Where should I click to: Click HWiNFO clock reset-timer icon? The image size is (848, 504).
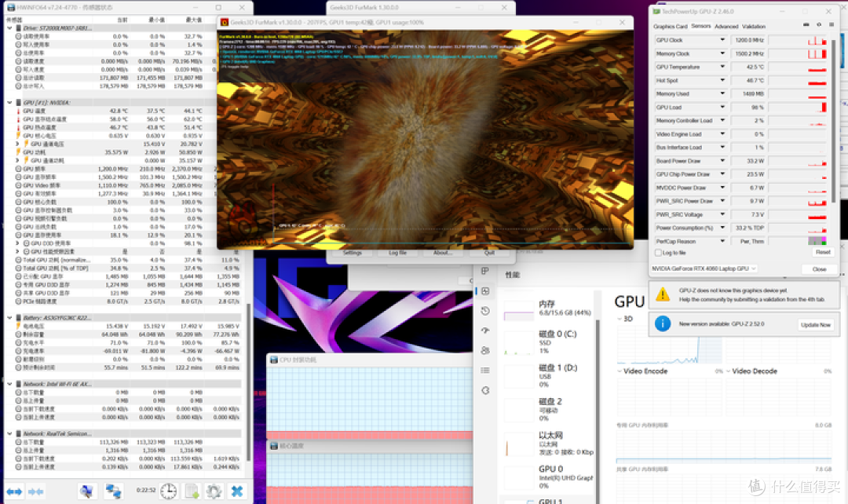click(168, 491)
